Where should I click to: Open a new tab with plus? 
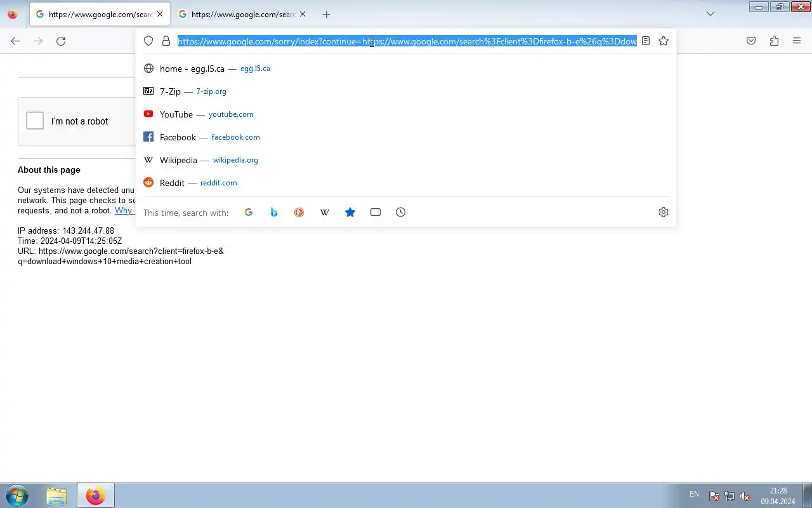[x=326, y=14]
